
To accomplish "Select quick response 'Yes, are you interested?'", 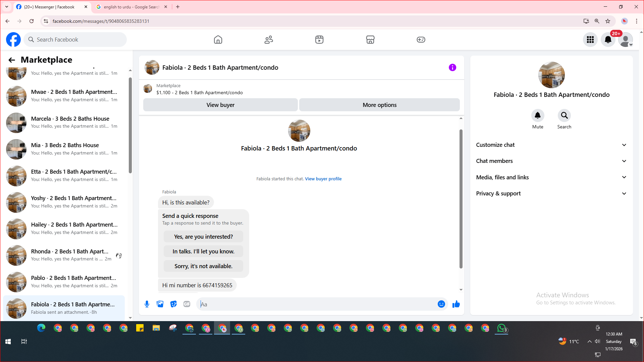I will coord(203,237).
